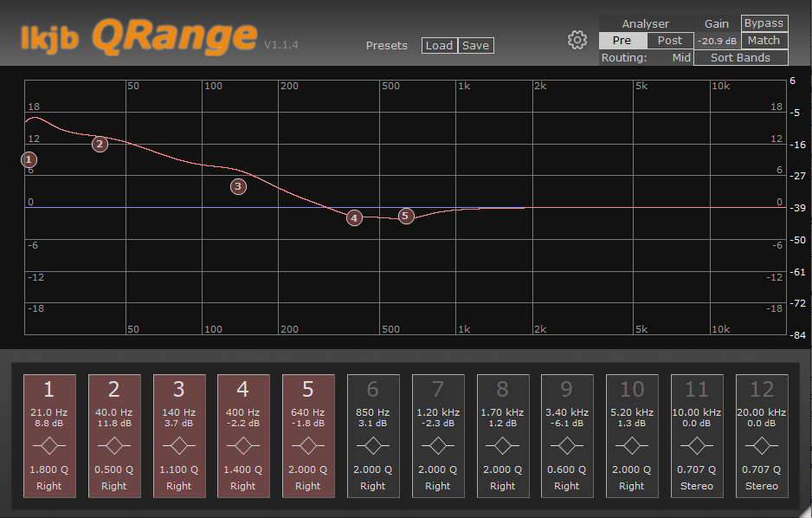The image size is (812, 518).
Task: Open band 11's Stereo channel selector
Action: click(697, 486)
